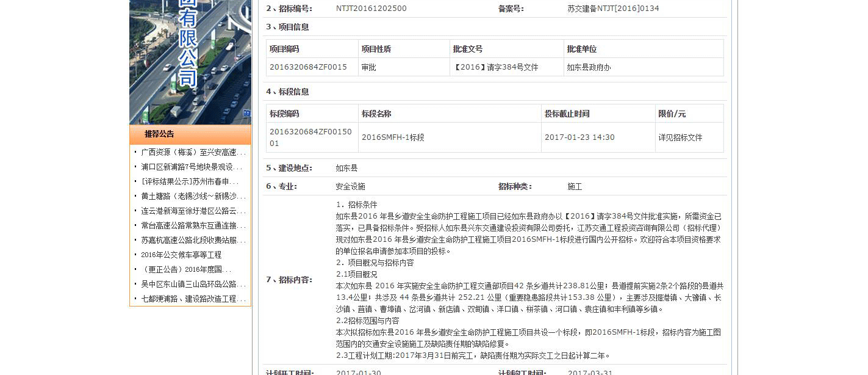Click the highway banner image
This screenshot has width=868, height=375.
point(190,61)
